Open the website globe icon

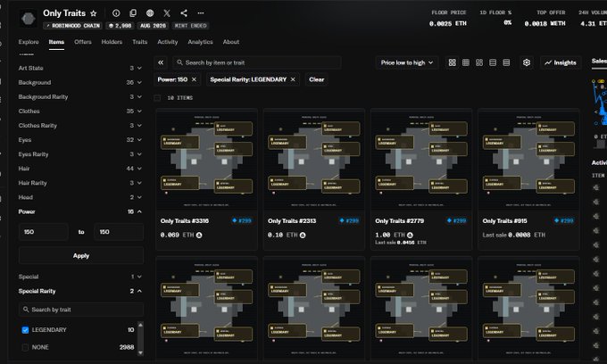pyautogui.click(x=150, y=13)
